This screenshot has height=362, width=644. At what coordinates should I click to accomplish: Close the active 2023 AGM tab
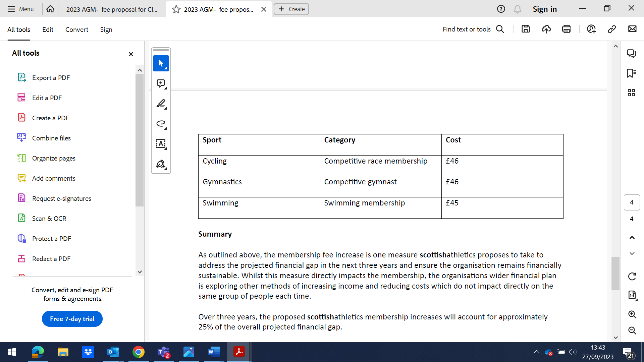(x=264, y=9)
